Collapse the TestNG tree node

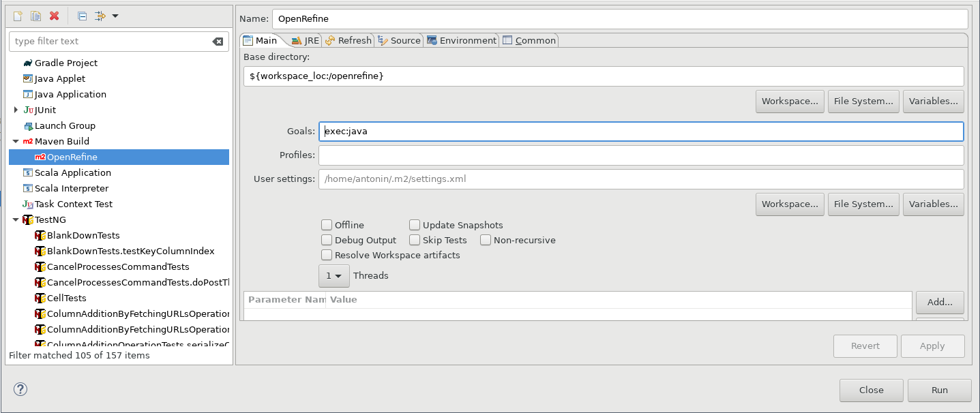click(15, 219)
